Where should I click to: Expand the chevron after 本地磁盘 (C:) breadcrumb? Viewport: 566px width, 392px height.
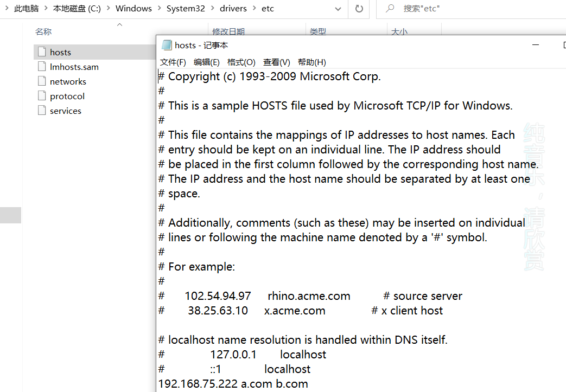click(x=109, y=8)
